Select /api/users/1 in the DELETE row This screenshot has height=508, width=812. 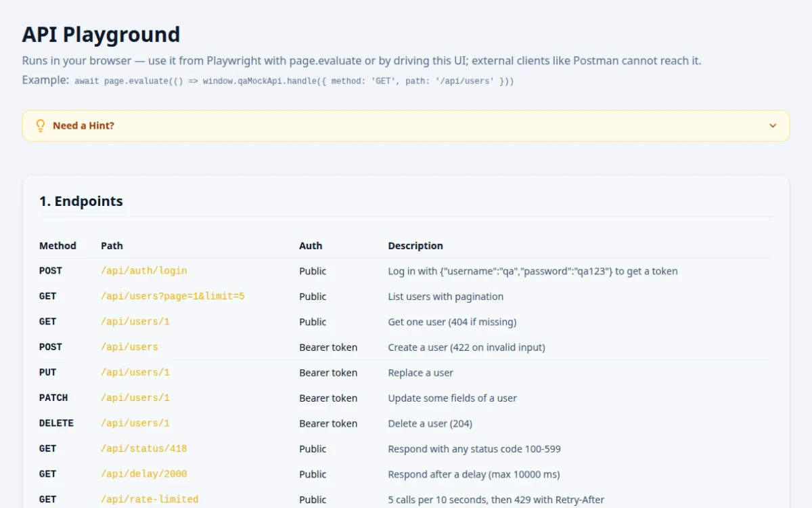[x=135, y=423]
